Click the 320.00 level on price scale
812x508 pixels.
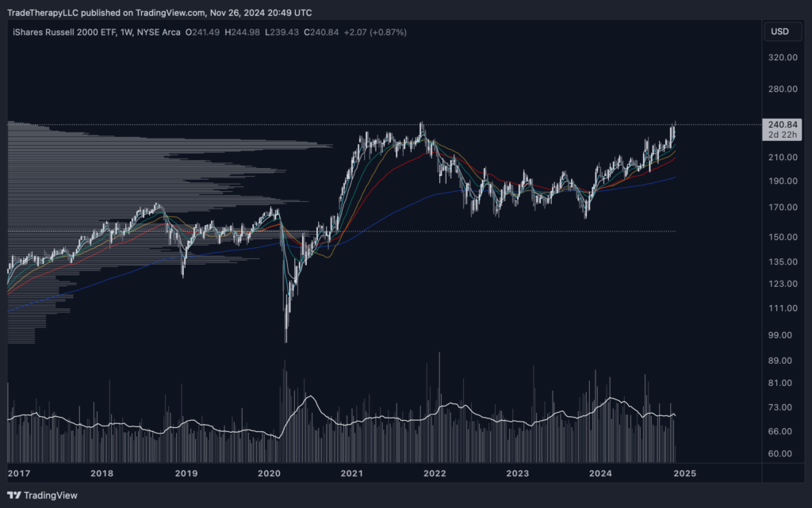pos(782,58)
